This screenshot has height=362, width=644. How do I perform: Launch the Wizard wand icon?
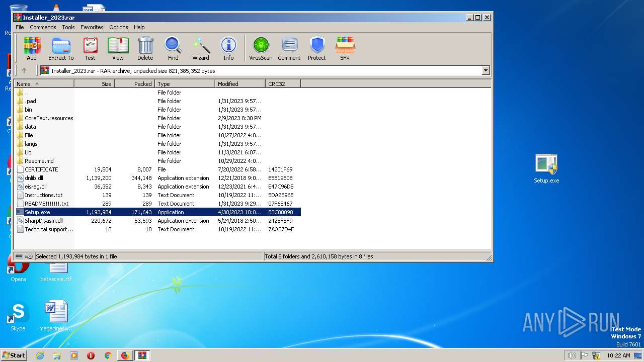tap(201, 49)
